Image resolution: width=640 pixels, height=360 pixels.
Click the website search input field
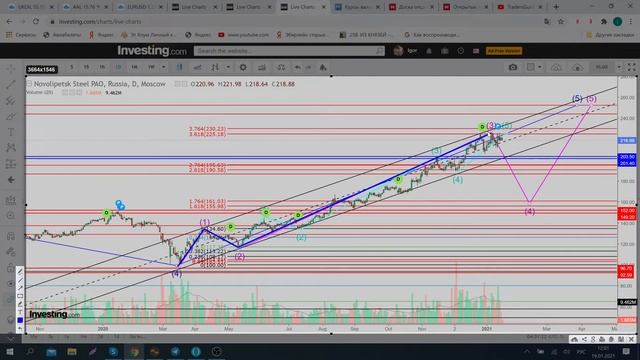click(289, 51)
